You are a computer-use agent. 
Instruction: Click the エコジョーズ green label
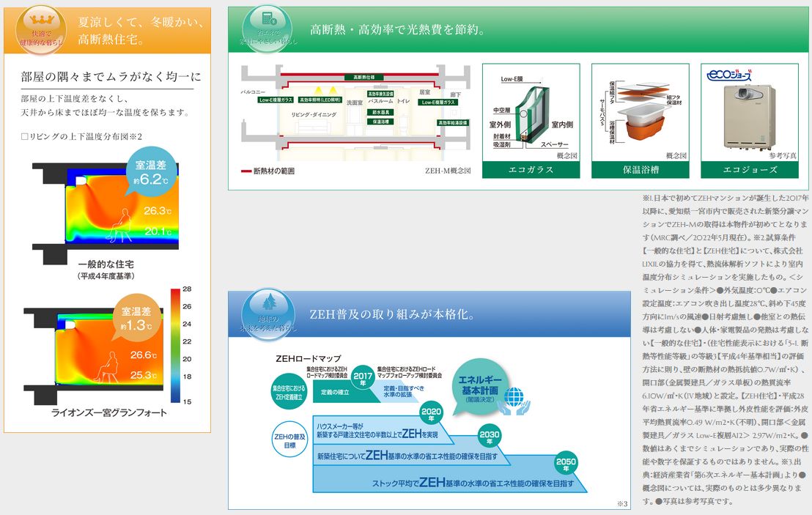pyautogui.click(x=749, y=170)
